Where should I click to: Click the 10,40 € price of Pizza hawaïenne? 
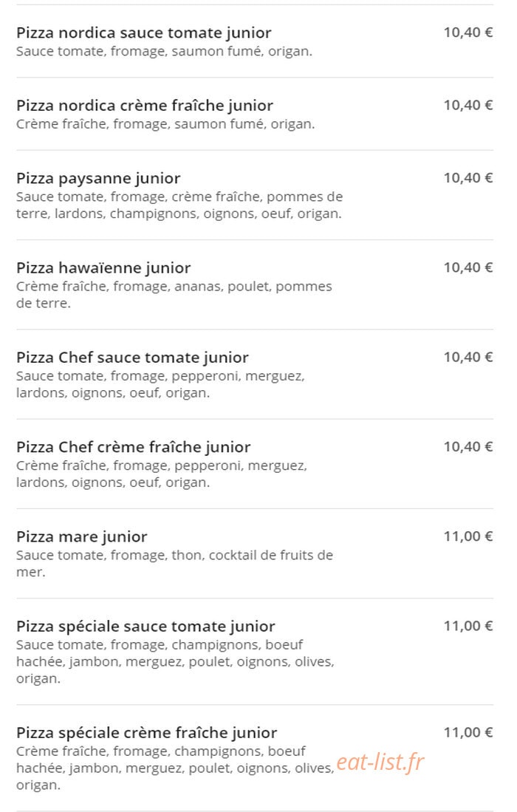tap(468, 267)
